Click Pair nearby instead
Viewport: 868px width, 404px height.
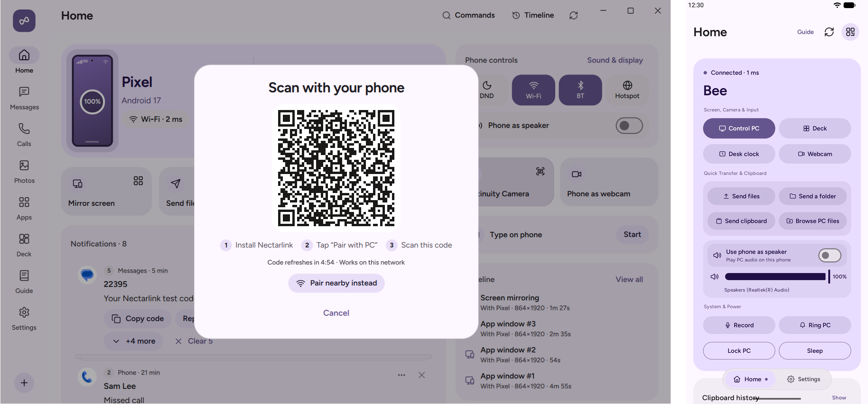pyautogui.click(x=336, y=283)
